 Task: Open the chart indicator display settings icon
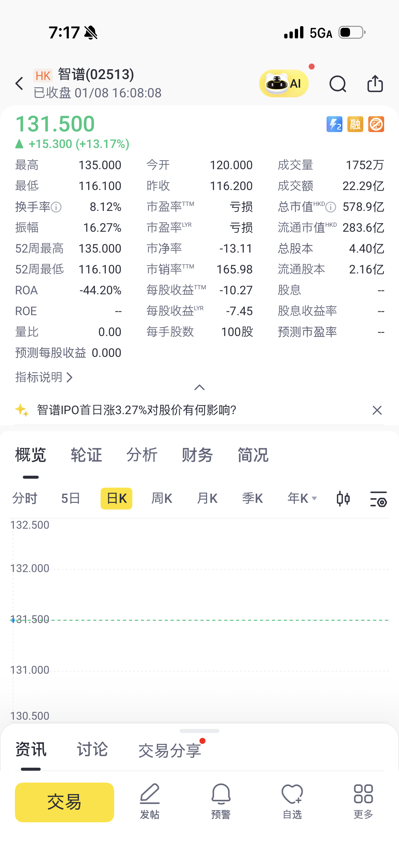click(x=378, y=499)
